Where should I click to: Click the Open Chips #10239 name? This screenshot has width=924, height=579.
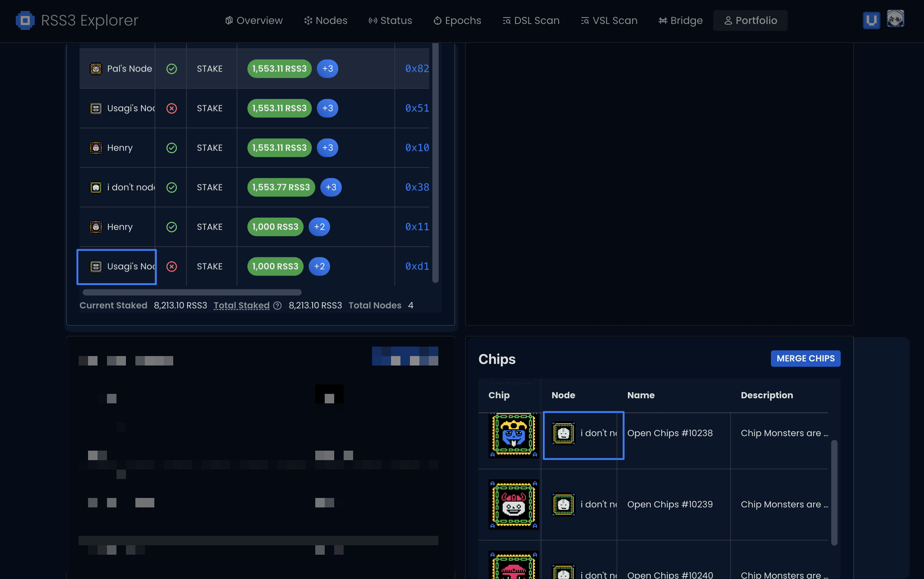[x=670, y=504]
